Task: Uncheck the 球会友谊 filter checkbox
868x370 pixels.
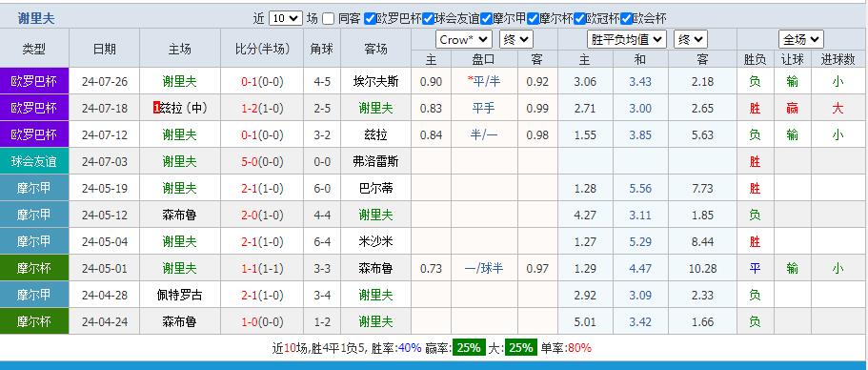Action: 429,19
